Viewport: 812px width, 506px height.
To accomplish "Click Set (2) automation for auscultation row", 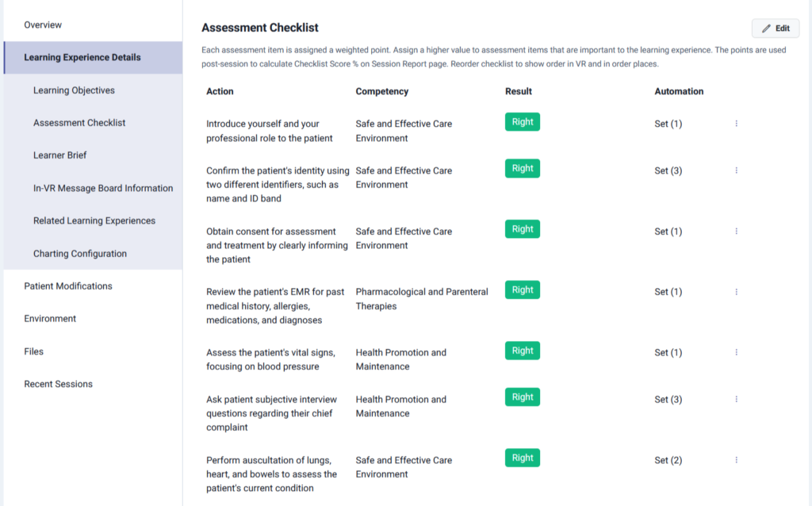I will point(668,460).
